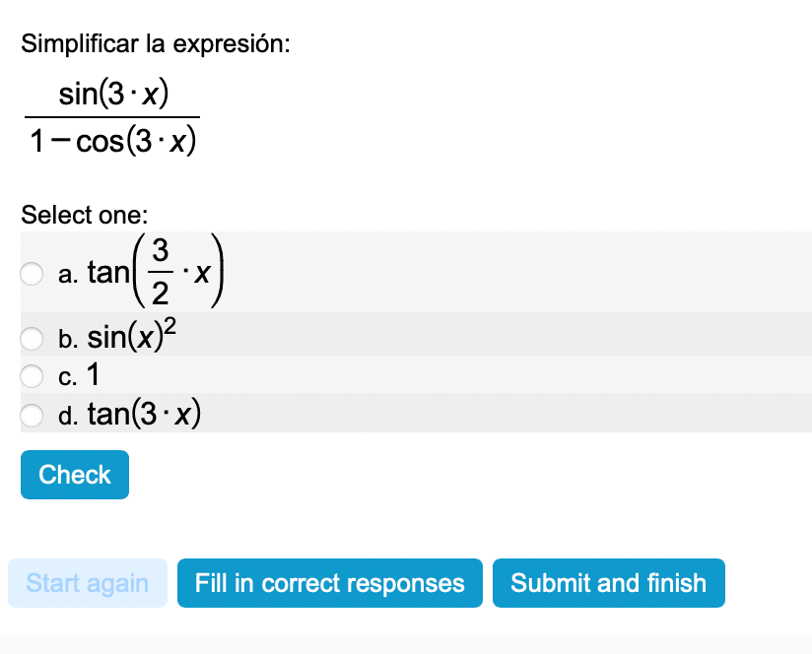This screenshot has width=812, height=654.
Task: Click the Check button
Action: coord(75,475)
